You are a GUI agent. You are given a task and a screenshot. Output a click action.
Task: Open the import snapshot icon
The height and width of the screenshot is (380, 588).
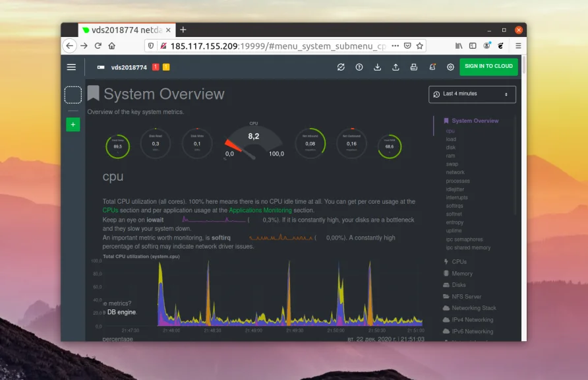pyautogui.click(x=378, y=67)
